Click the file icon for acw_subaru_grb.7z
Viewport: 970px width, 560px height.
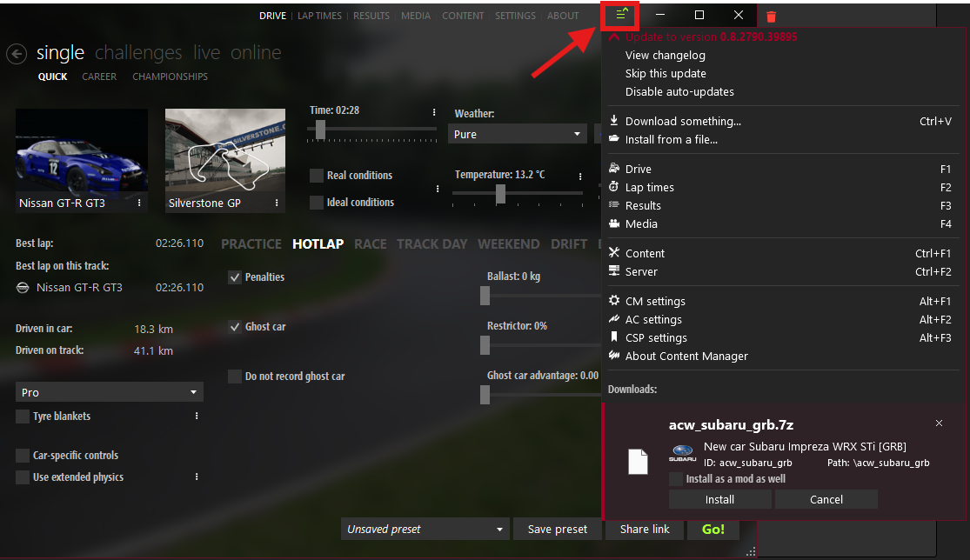coord(638,462)
